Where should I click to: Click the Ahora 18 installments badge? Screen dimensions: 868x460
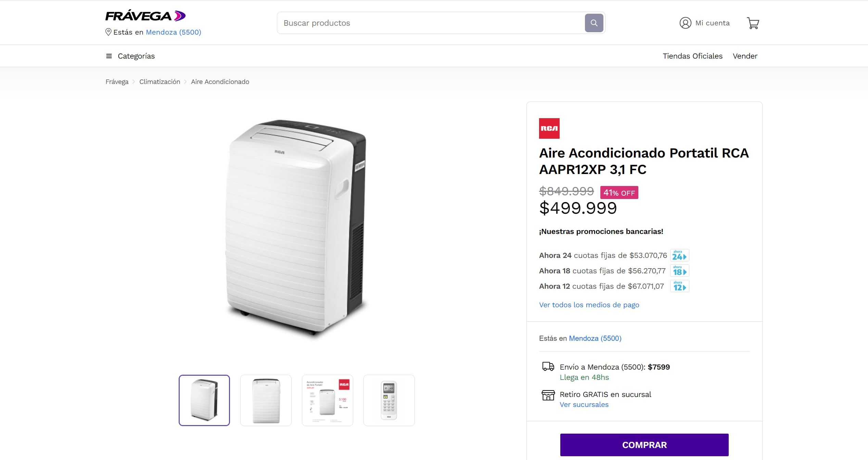(680, 271)
